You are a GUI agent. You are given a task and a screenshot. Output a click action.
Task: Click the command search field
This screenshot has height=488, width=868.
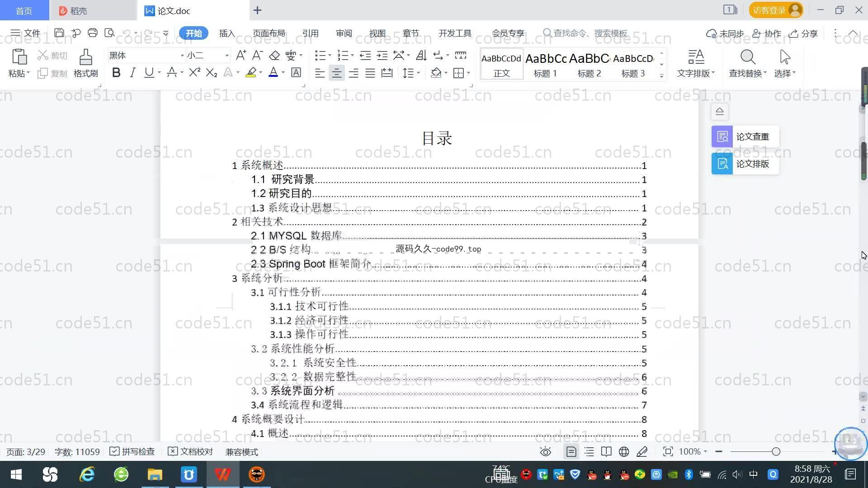(x=585, y=33)
